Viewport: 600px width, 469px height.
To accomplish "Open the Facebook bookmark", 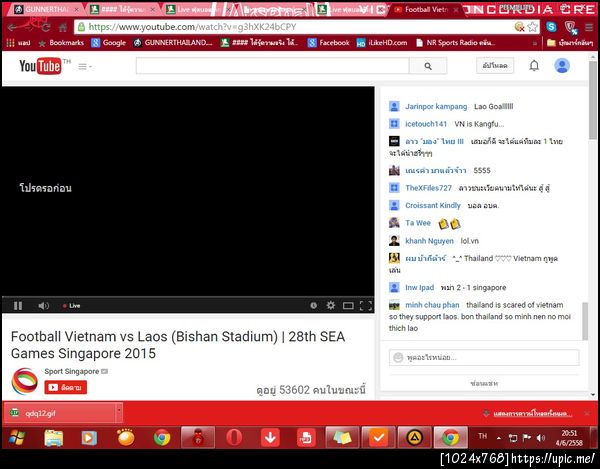I will (329, 43).
